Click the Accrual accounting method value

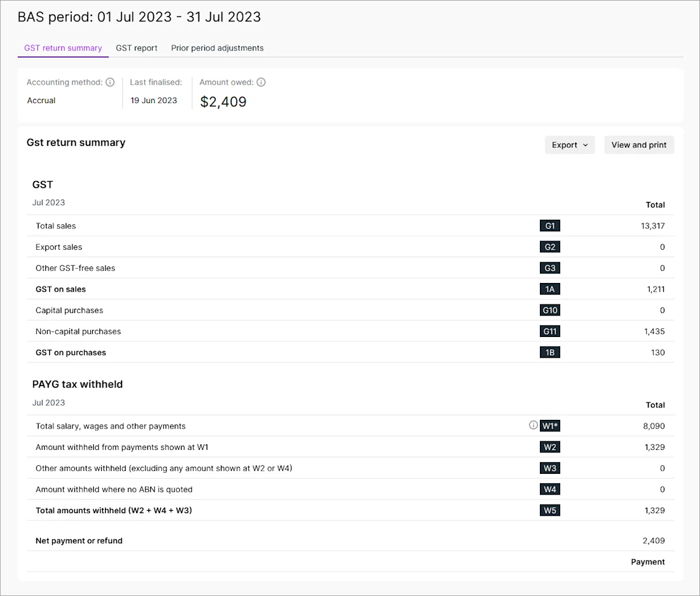[41, 101]
